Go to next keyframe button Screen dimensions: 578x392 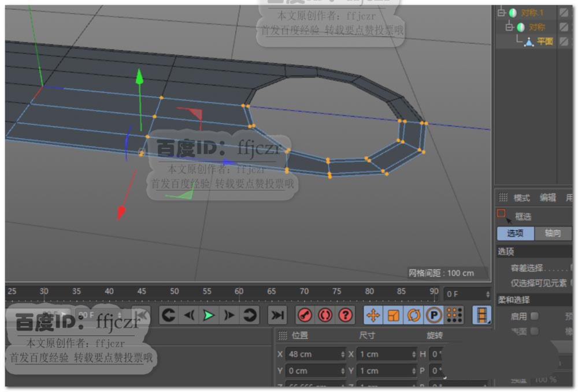pyautogui.click(x=250, y=315)
